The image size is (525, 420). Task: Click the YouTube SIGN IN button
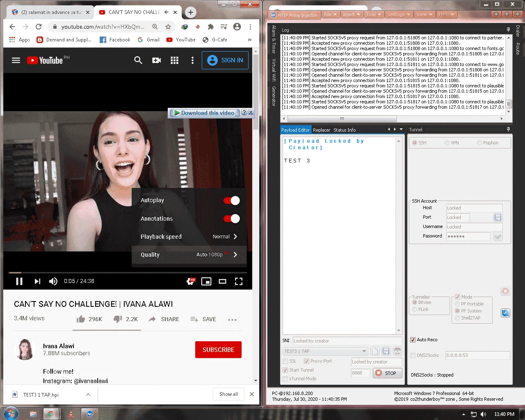click(225, 60)
